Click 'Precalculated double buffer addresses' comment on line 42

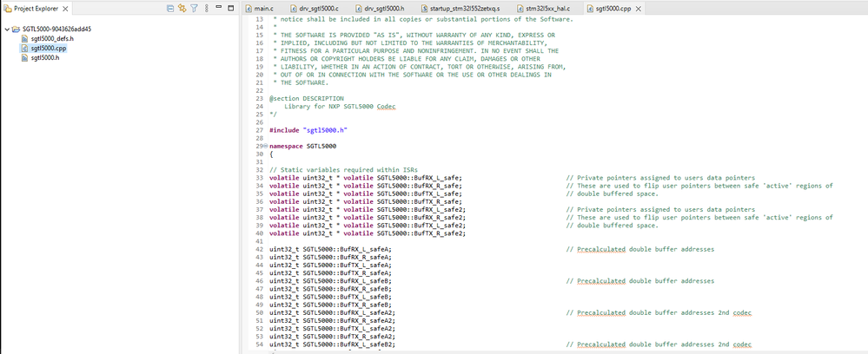(x=640, y=250)
